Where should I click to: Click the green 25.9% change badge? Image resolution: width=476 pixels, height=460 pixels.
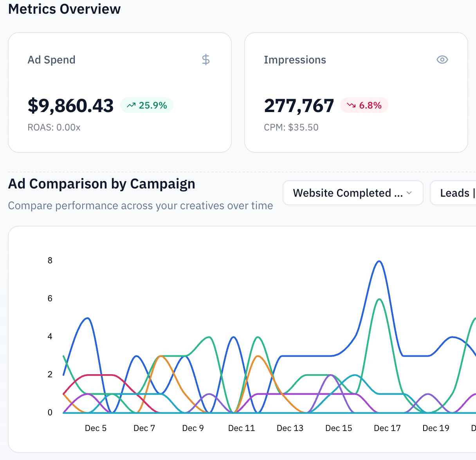point(147,105)
